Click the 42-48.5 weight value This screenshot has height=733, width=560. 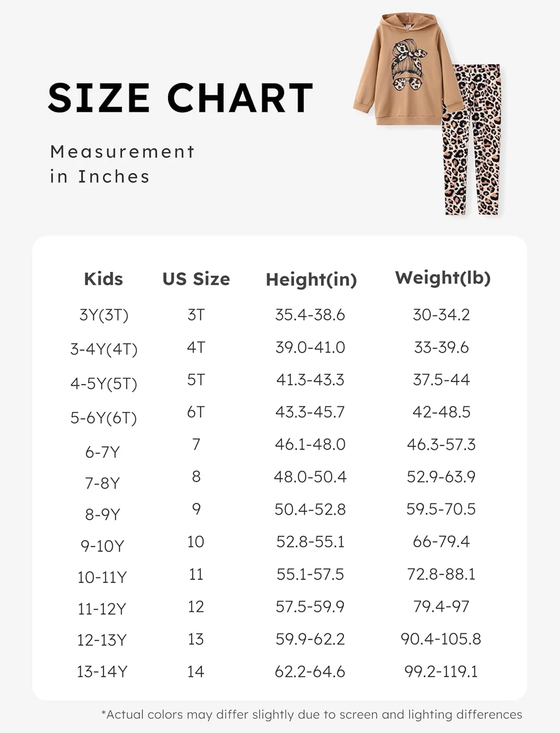[x=441, y=412]
